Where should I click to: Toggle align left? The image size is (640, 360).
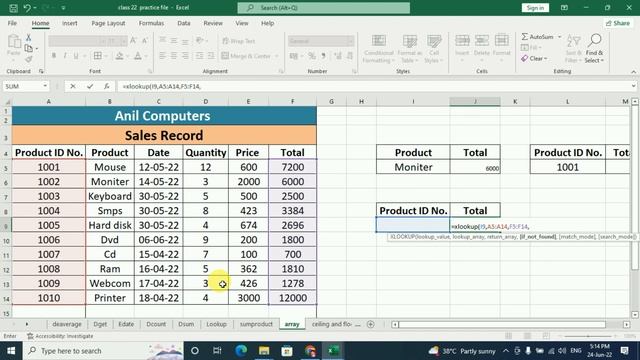(x=162, y=56)
